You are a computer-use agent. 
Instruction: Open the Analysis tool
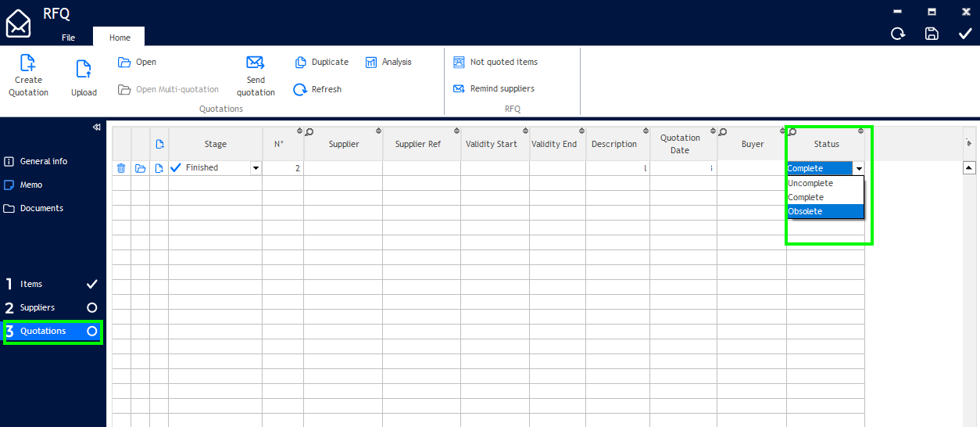click(x=388, y=63)
